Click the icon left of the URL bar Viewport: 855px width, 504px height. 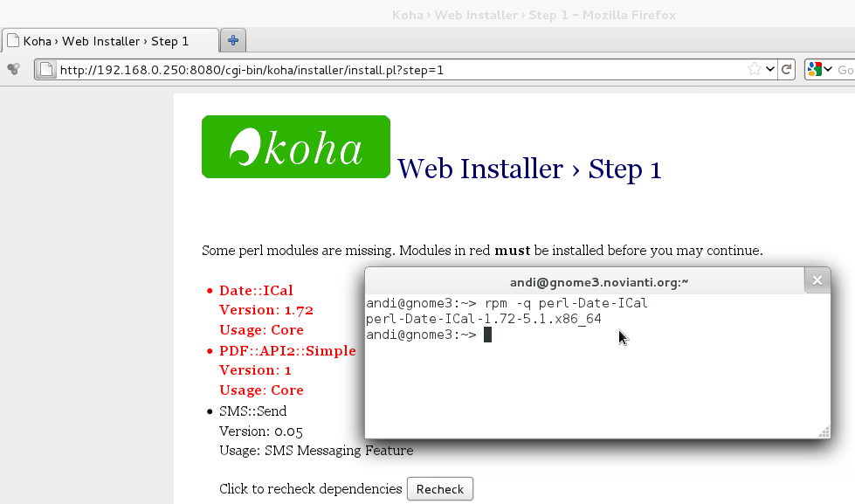pos(14,69)
